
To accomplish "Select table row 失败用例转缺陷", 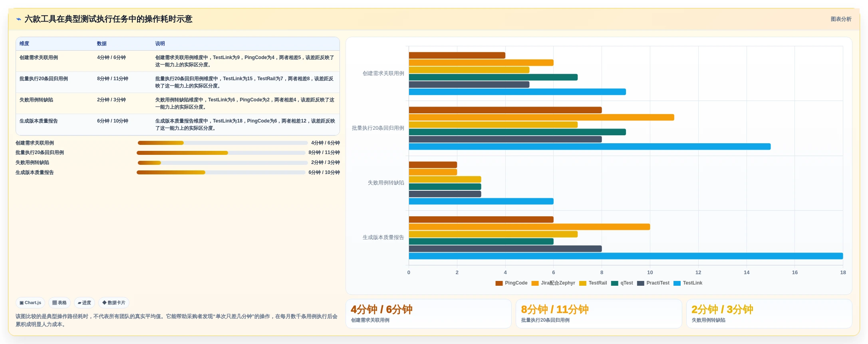I will tap(178, 103).
